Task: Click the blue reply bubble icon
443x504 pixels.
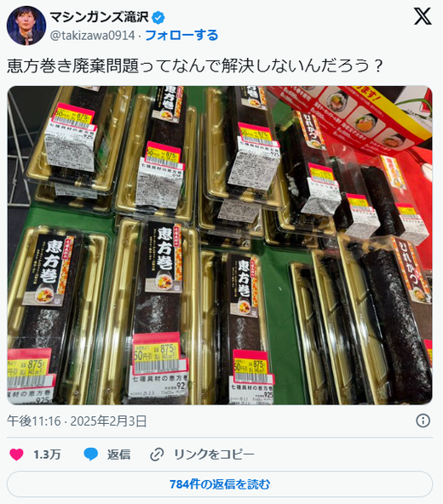Action: click(x=91, y=455)
